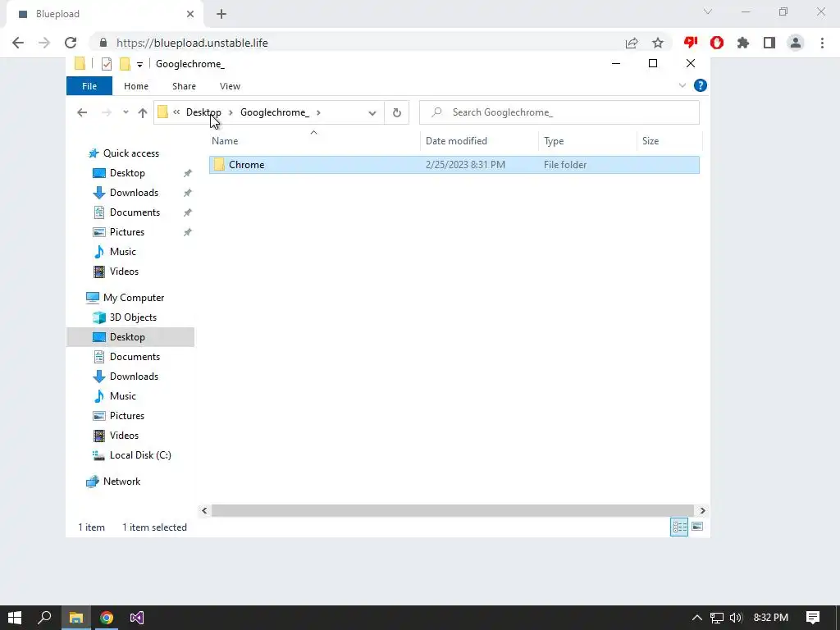Select the Chrome folder row
The image size is (840, 630).
(x=454, y=164)
